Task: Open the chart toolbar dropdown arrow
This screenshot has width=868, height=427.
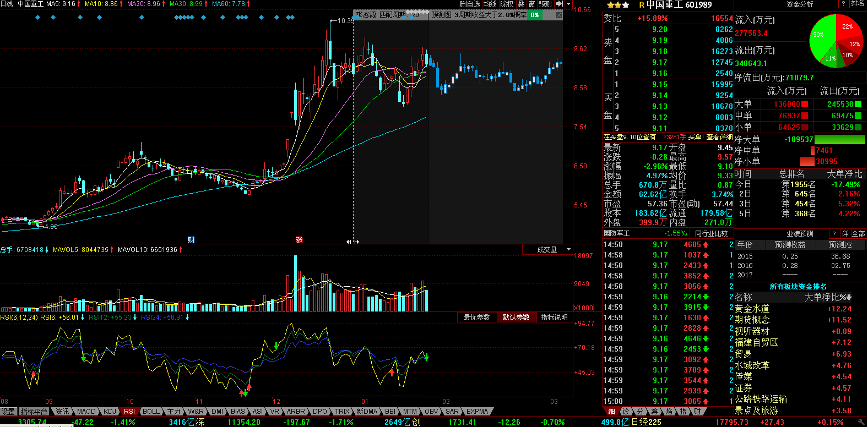Action: click(x=569, y=4)
